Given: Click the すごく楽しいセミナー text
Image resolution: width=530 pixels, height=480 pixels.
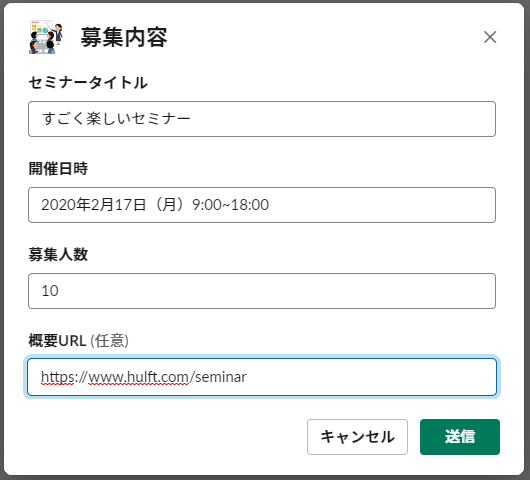Looking at the screenshot, I should (x=116, y=119).
